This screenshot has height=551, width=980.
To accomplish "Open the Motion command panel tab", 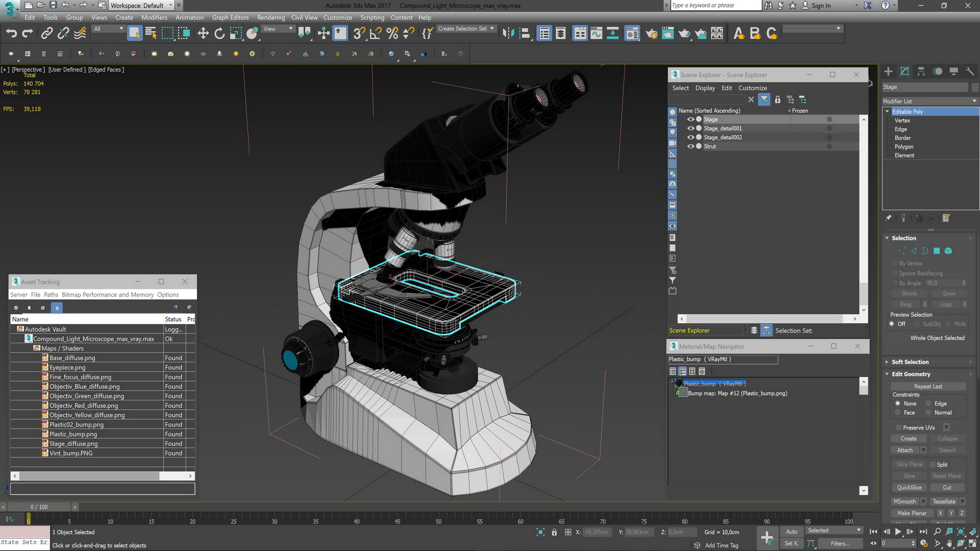I will click(x=938, y=71).
